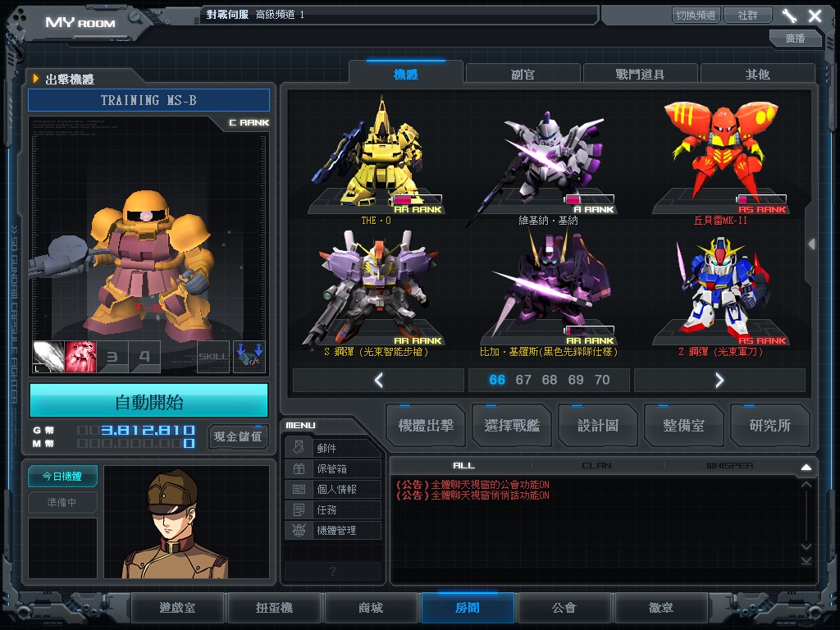Select weapon slot 3
Image resolution: width=840 pixels, height=630 pixels.
coord(112,356)
